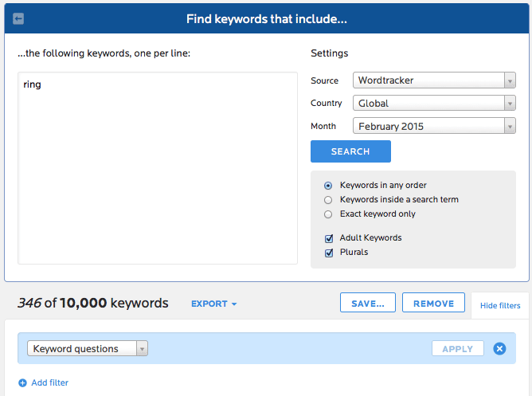This screenshot has height=396, width=532.
Task: Select Keywords in any order radio button
Action: 328,186
